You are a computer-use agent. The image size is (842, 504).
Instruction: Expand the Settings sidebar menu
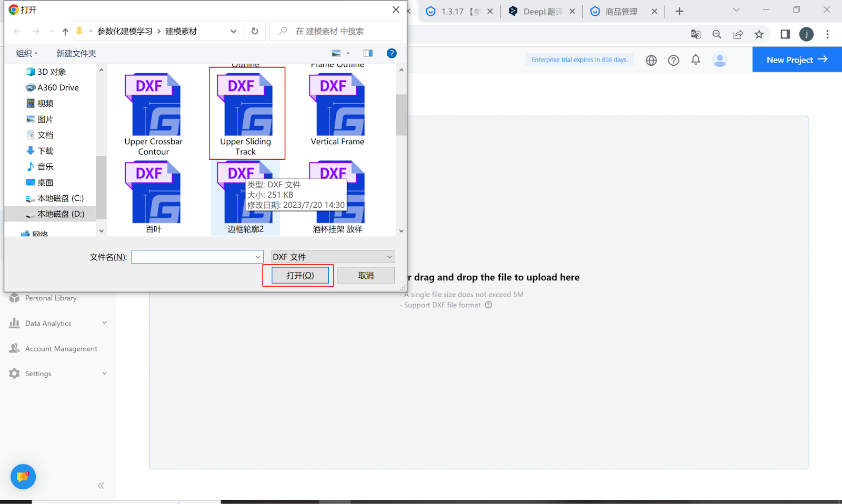[58, 374]
